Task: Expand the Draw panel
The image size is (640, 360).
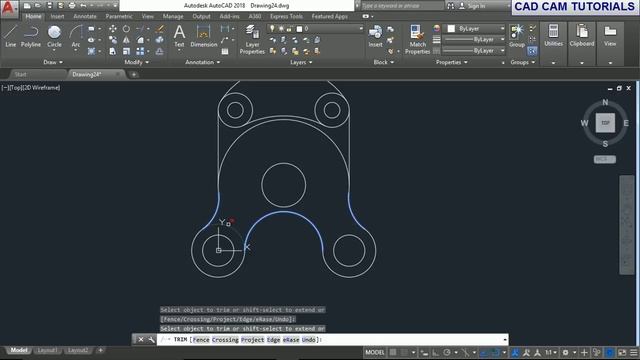Action: click(x=53, y=62)
